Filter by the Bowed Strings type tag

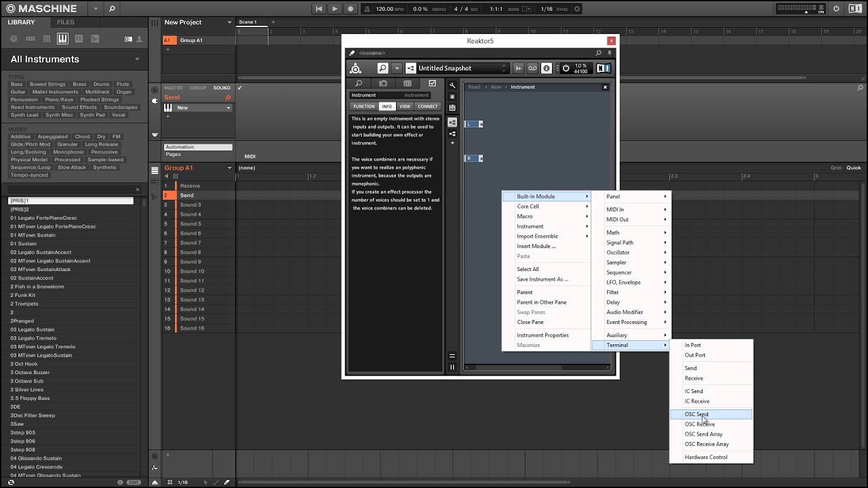(47, 85)
